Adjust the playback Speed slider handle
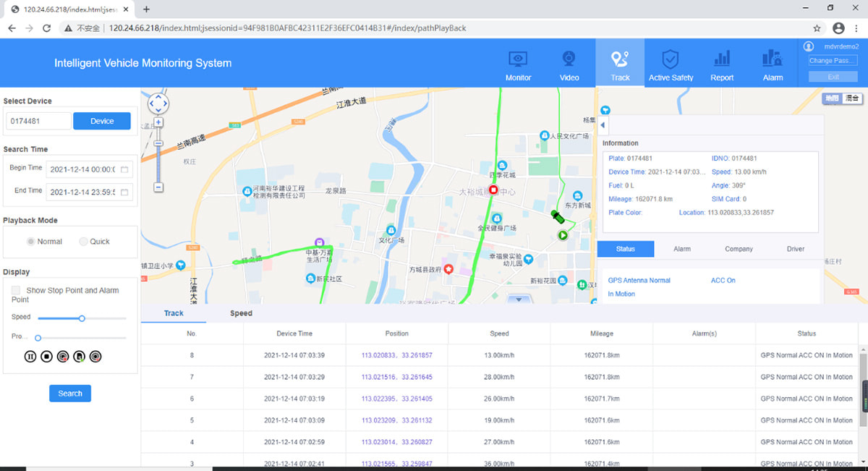 coord(82,318)
